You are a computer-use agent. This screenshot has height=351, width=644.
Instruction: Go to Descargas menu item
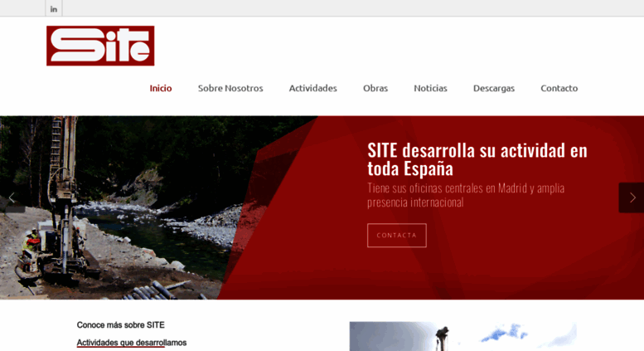[494, 88]
